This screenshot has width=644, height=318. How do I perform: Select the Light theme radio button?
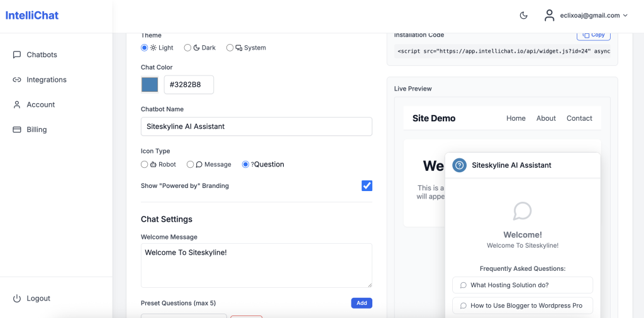(x=144, y=48)
